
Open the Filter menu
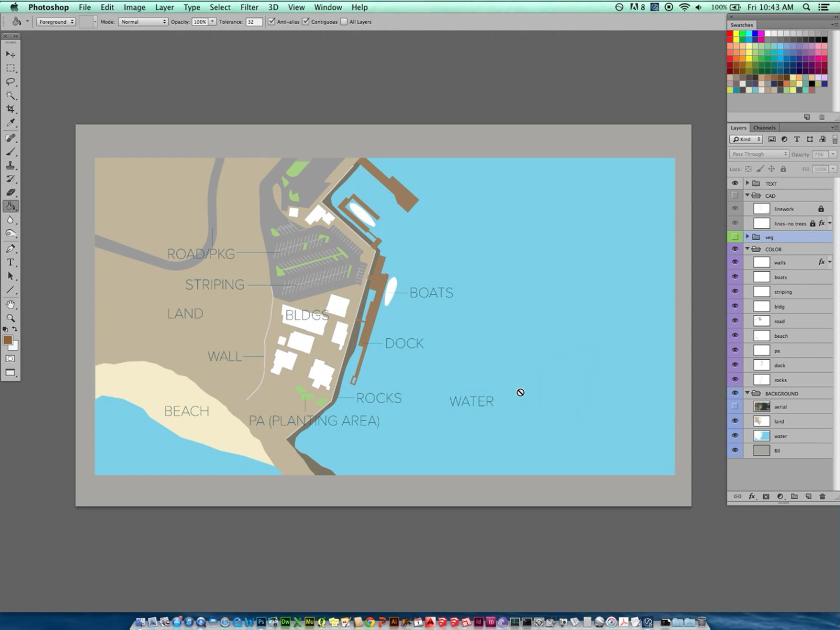tap(249, 7)
